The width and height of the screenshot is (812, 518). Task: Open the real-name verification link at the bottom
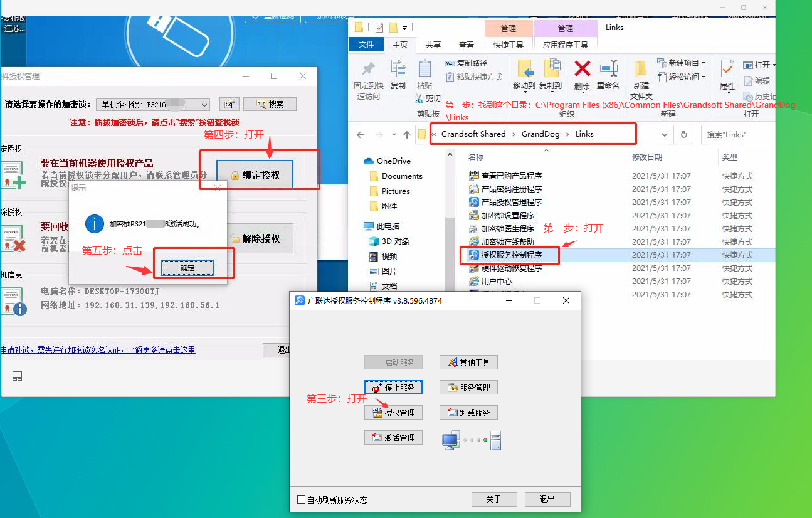pyautogui.click(x=98, y=350)
